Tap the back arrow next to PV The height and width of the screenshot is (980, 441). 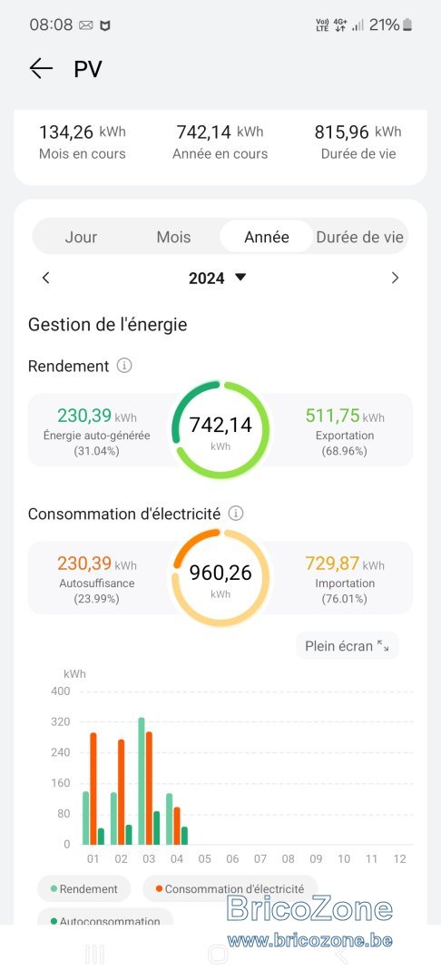tap(41, 68)
